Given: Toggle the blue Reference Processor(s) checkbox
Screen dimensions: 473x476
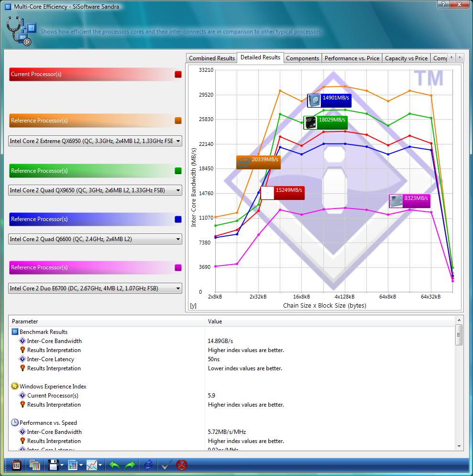Looking at the screenshot, I should coord(178,219).
